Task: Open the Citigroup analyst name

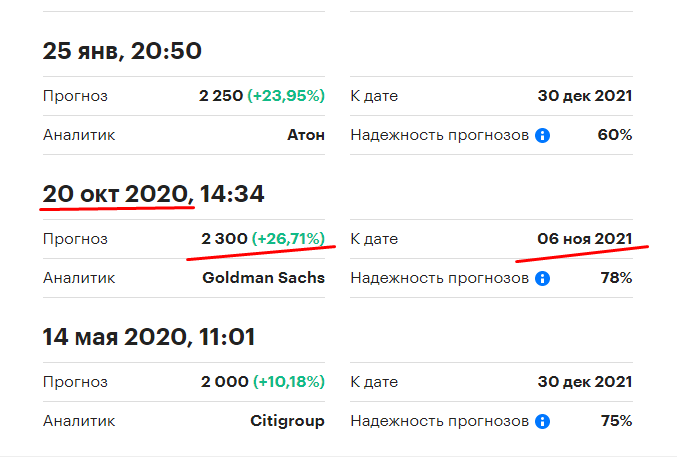Action: click(x=288, y=421)
